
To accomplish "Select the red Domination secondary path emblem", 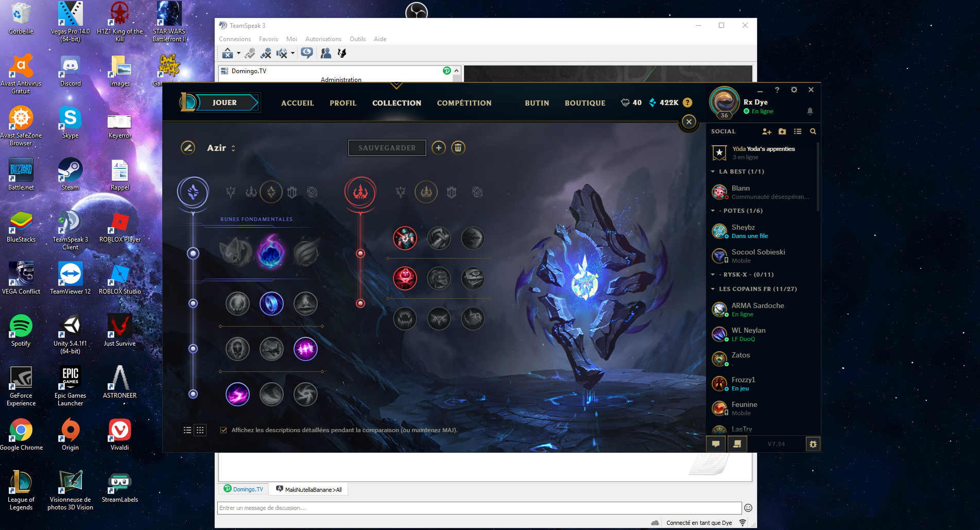I will pyautogui.click(x=360, y=192).
